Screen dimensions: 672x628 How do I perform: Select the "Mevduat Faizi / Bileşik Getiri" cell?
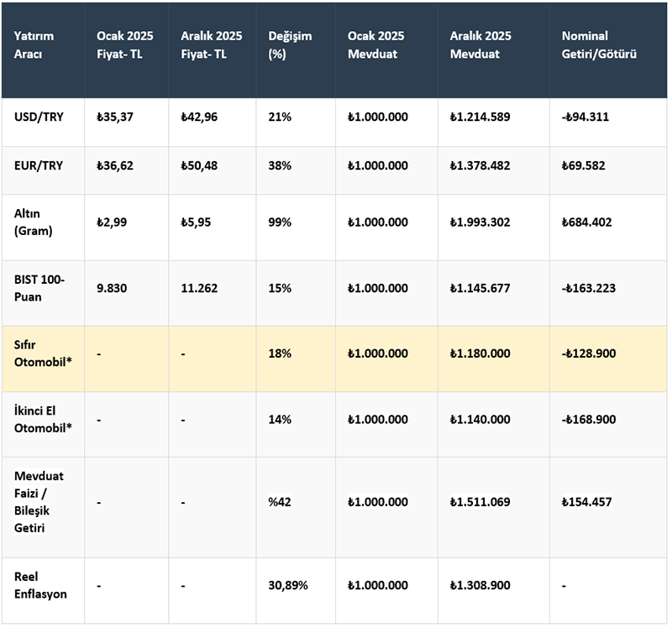pos(39,502)
